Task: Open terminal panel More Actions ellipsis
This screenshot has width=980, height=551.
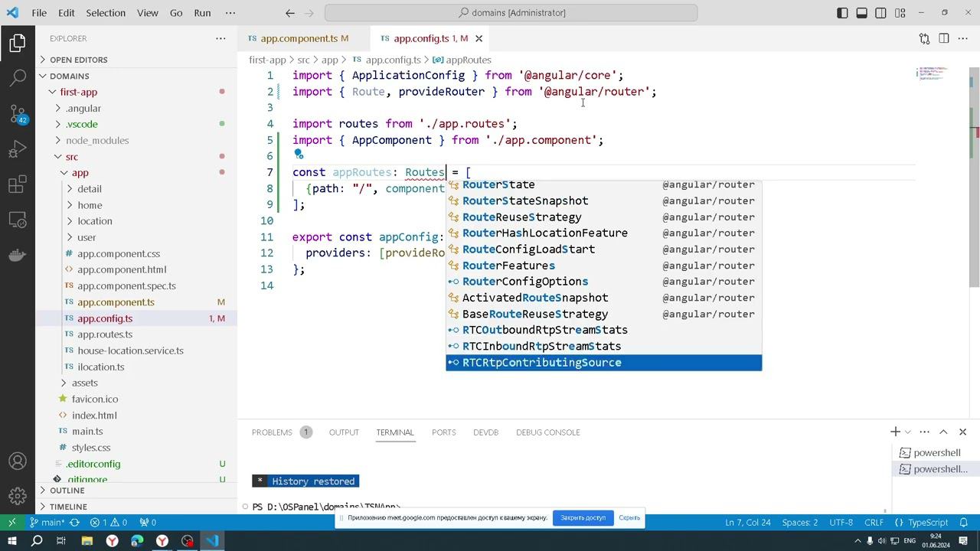Action: coord(924,432)
